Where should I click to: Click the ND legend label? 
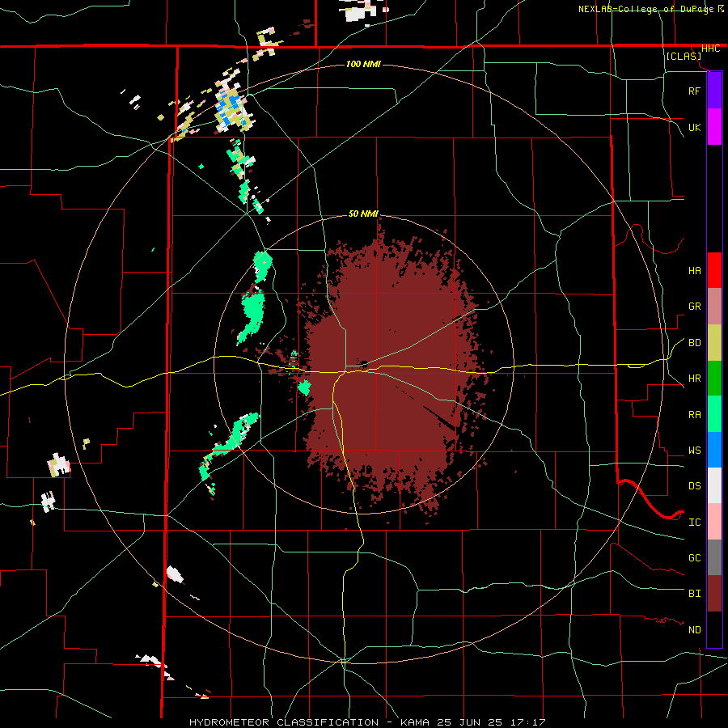[694, 629]
